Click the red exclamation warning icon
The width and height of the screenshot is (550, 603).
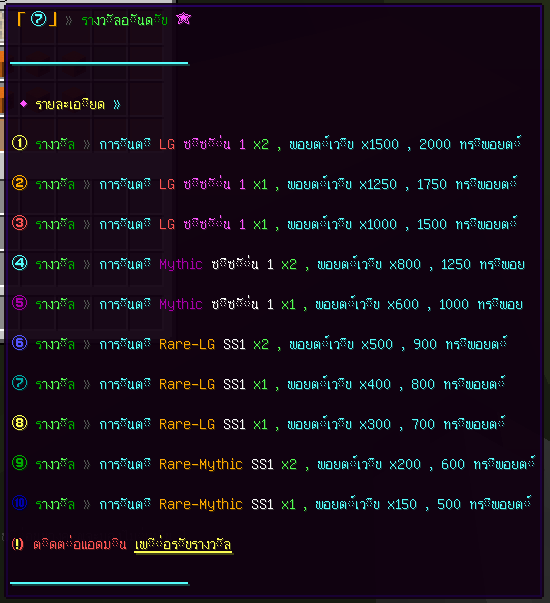pyautogui.click(x=18, y=544)
